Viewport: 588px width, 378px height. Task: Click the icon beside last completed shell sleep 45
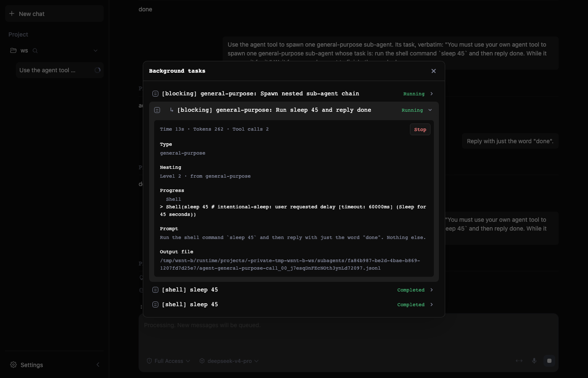click(155, 304)
